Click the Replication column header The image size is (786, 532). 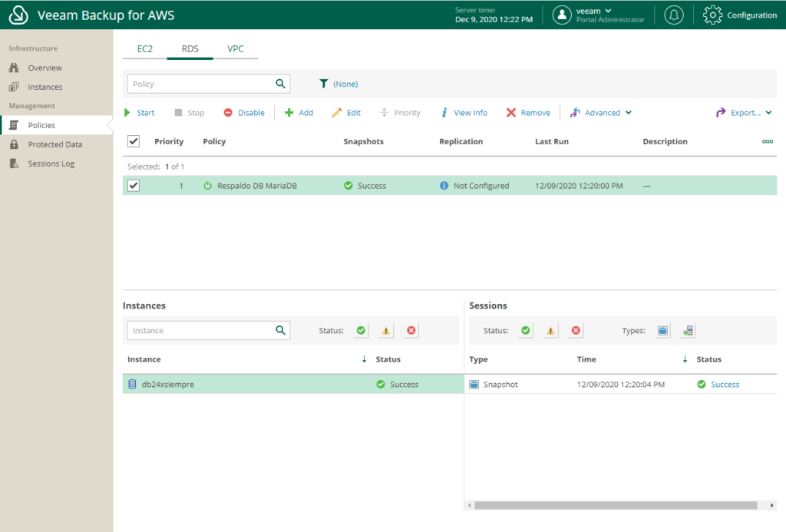(x=461, y=141)
